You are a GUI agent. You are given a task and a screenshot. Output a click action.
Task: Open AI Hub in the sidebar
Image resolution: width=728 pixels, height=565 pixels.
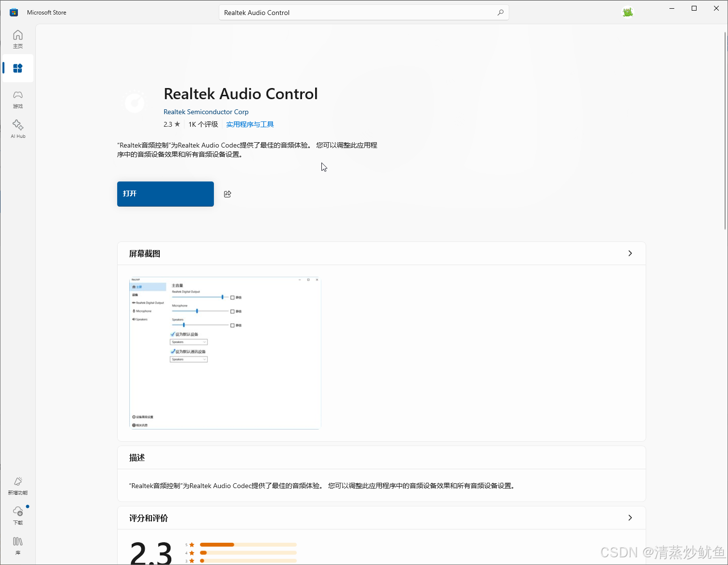pyautogui.click(x=18, y=129)
